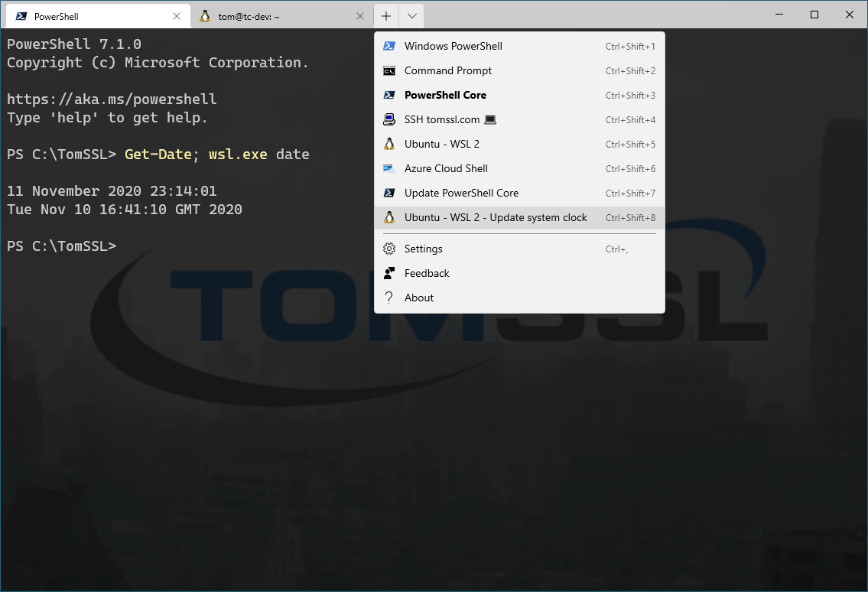Maximize the Windows Terminal window
868x592 pixels.
click(814, 15)
